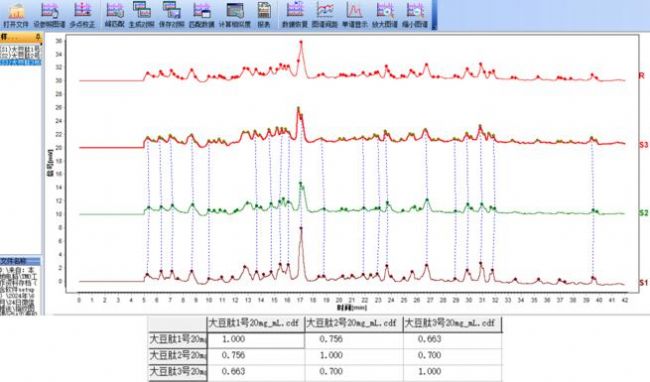This screenshot has height=382, width=650.
Task: Open the 匹配数据 matched data view
Action: click(x=202, y=15)
